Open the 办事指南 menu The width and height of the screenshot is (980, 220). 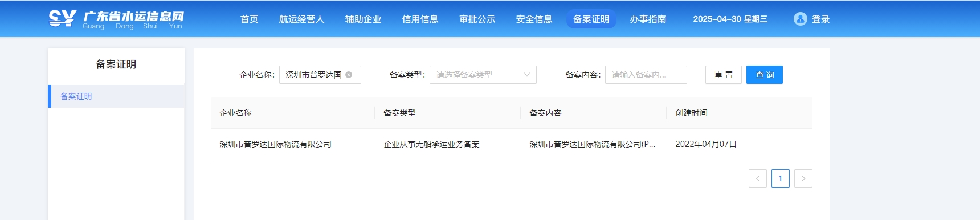click(648, 19)
